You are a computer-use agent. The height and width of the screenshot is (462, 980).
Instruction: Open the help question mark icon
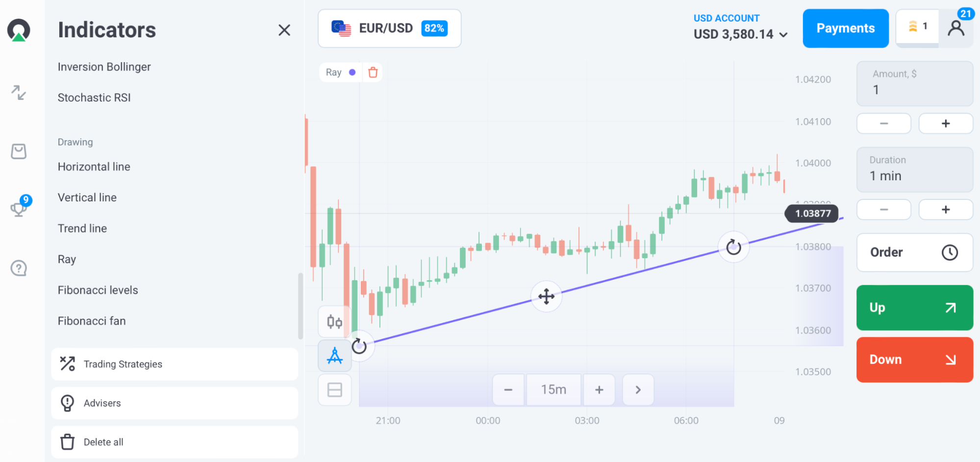pos(19,268)
